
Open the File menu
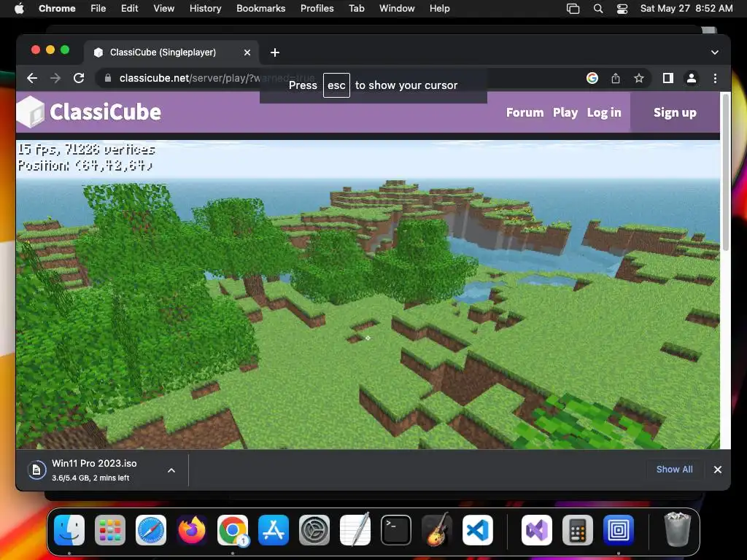98,9
